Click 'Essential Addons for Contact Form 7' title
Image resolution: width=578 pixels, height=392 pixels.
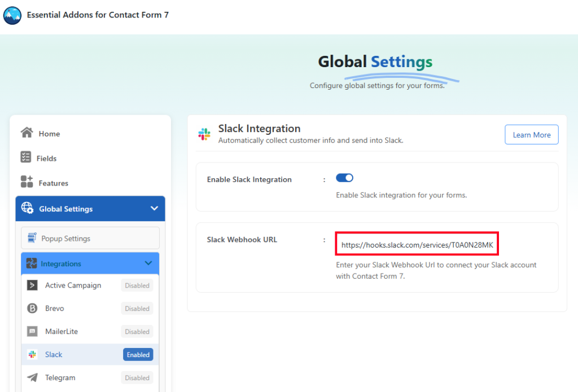click(x=98, y=15)
